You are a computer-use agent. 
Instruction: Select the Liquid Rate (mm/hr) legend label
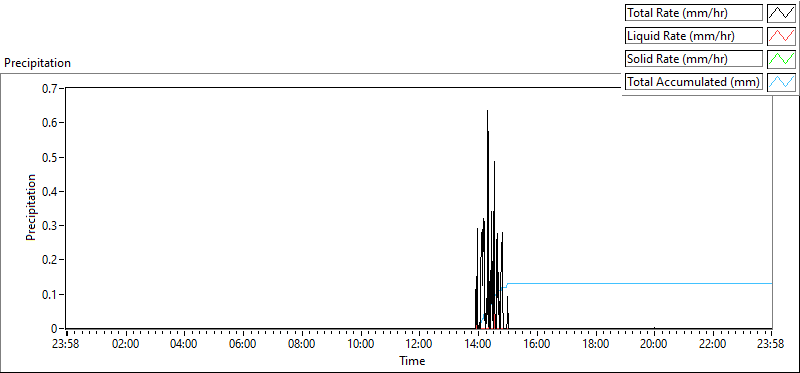(694, 36)
